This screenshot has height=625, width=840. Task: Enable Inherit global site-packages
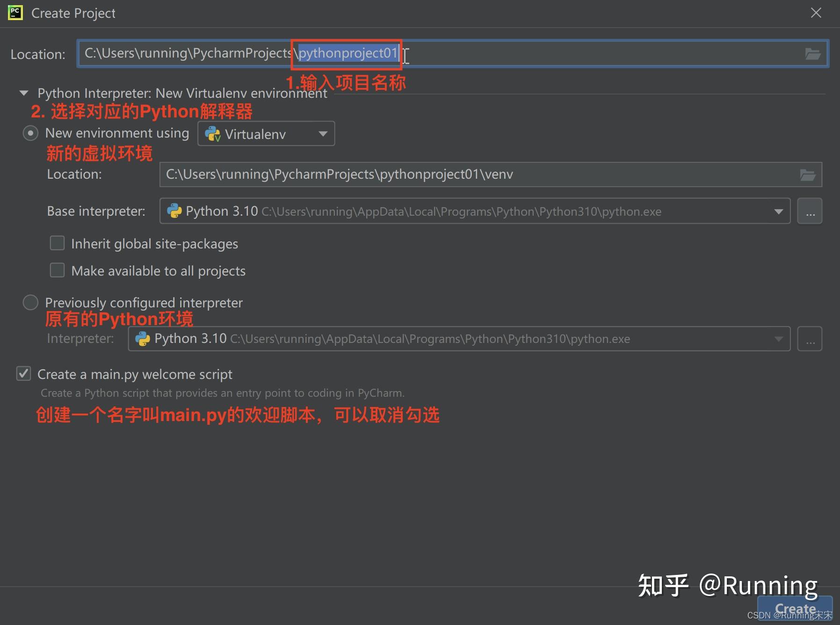(x=57, y=243)
